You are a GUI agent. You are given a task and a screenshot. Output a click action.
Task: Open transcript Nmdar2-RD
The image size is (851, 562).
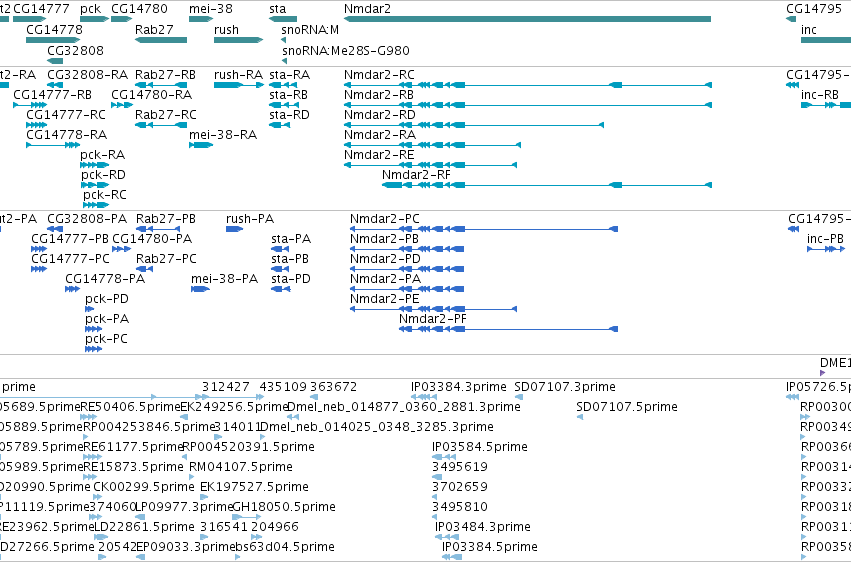[380, 114]
